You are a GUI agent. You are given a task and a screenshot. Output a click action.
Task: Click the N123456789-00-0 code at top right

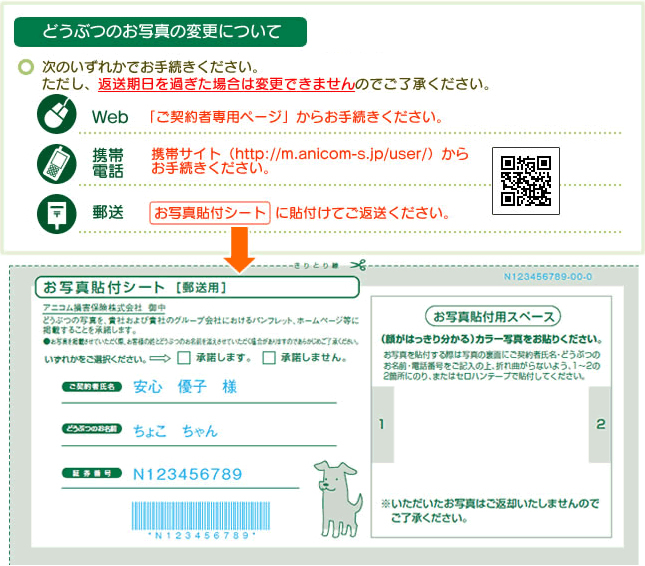pyautogui.click(x=548, y=277)
